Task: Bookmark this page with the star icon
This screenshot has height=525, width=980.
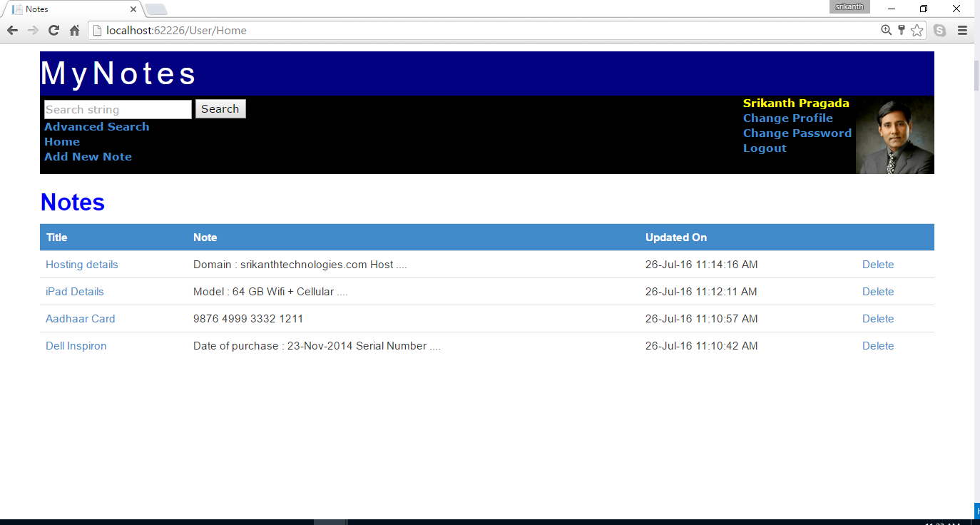Action: coord(917,30)
